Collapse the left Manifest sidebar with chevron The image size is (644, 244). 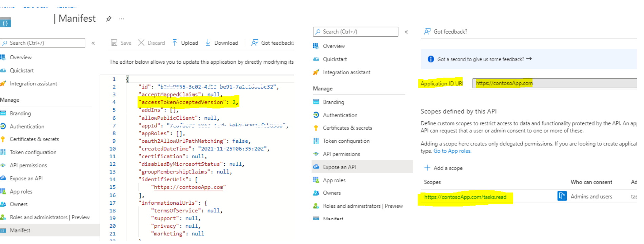93,43
